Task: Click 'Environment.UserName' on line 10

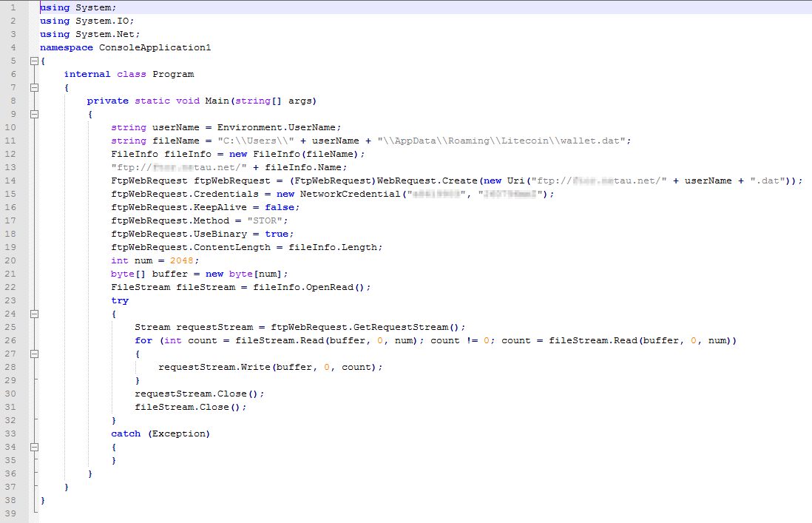Action: [x=277, y=127]
